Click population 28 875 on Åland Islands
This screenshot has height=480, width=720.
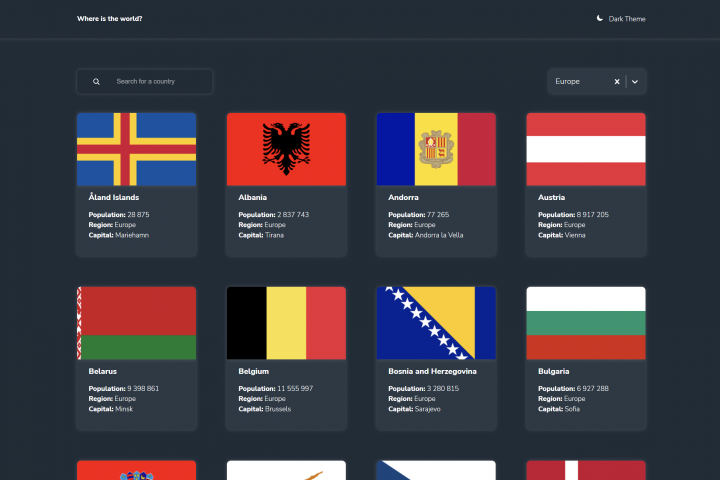click(138, 215)
